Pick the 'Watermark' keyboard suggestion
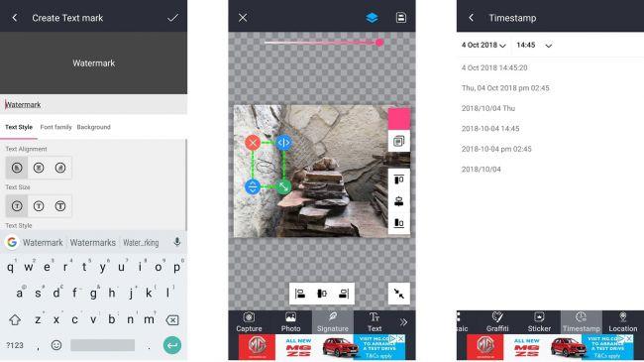 [43, 243]
